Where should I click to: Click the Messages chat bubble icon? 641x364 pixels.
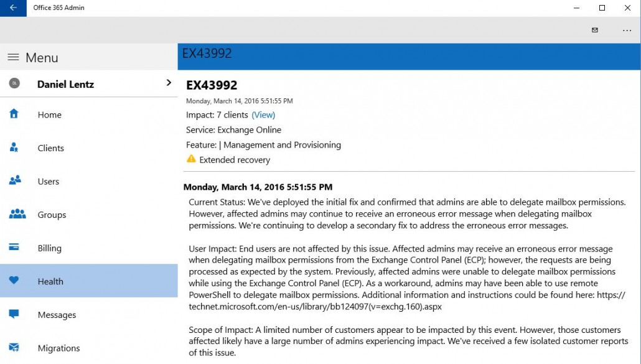[x=14, y=314]
